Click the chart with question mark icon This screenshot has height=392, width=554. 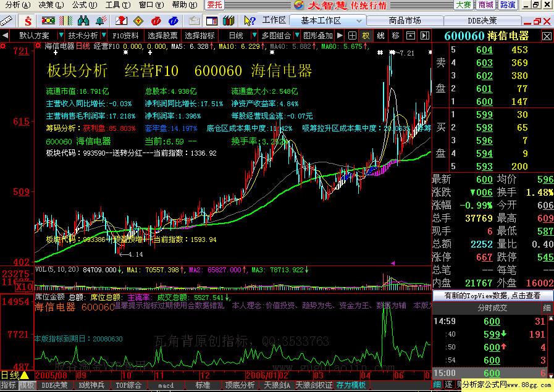[x=121, y=21]
